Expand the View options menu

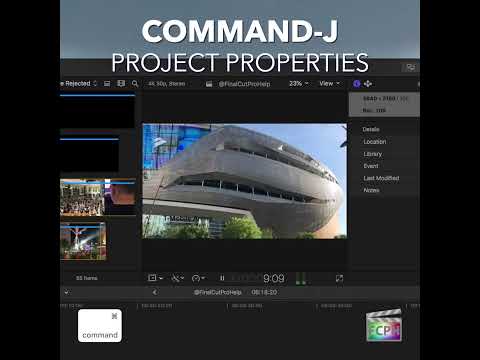(329, 84)
